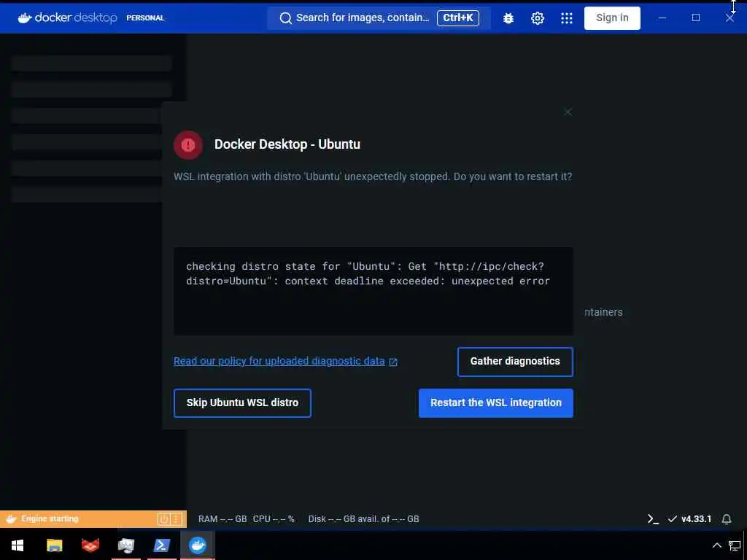Click Restart the WSL integration button
Viewport: 747px width, 560px height.
496,402
